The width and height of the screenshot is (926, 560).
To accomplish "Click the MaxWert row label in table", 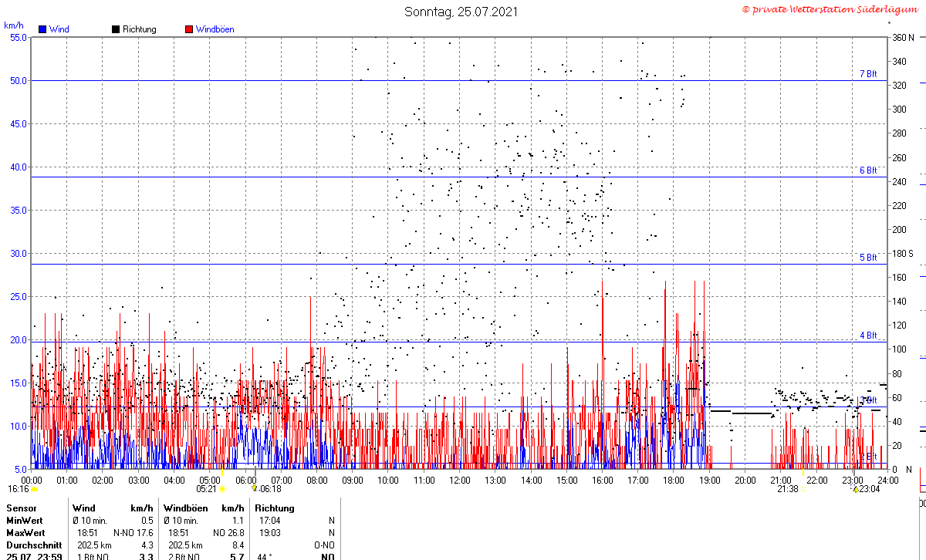I will [25, 533].
